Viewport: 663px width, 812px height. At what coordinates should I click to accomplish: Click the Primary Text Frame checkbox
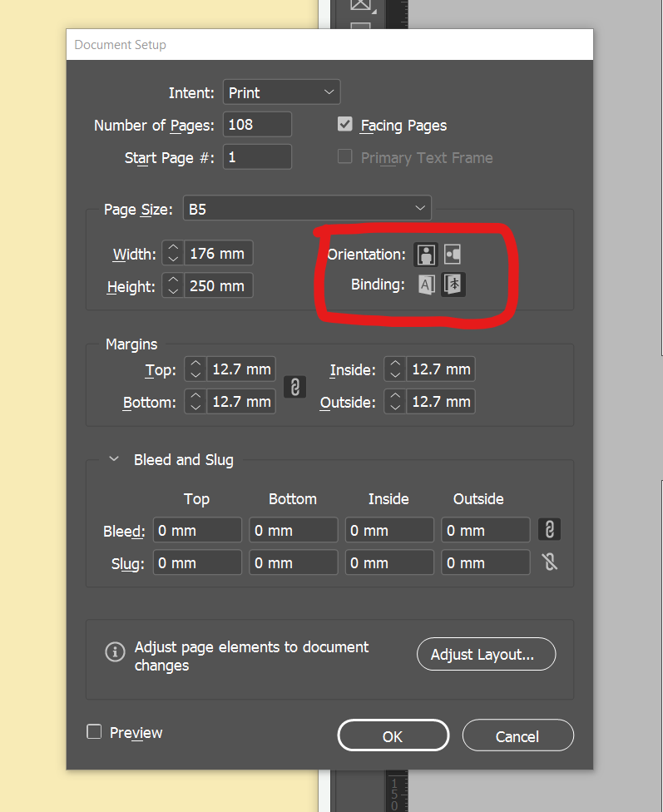(345, 156)
